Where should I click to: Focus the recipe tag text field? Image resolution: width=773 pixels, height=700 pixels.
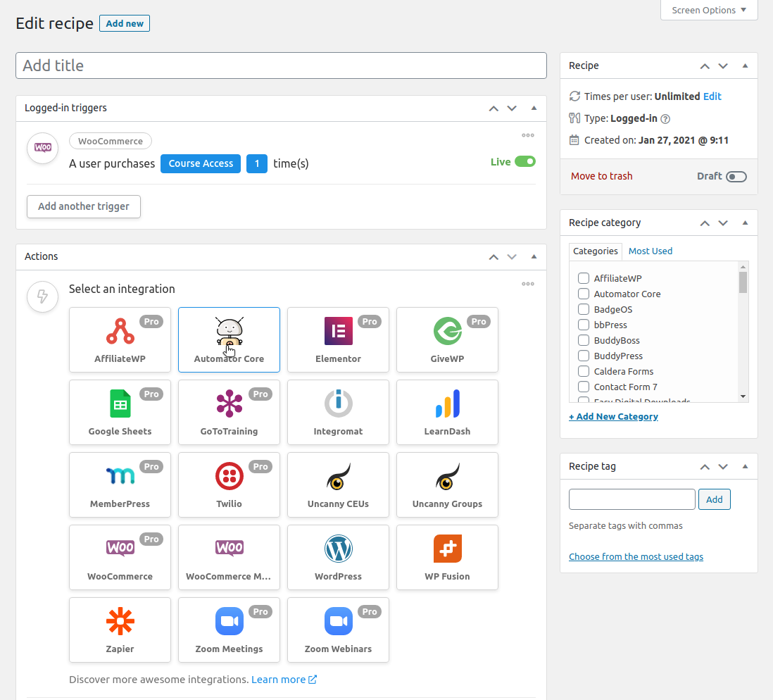click(x=632, y=499)
